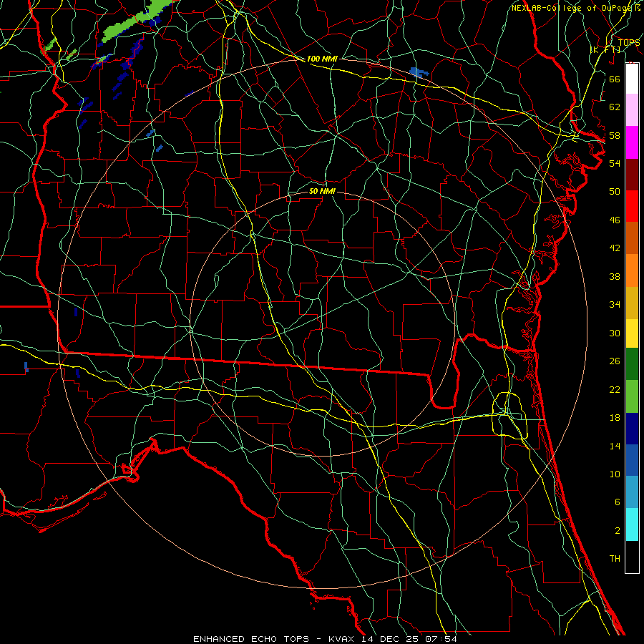The image size is (644, 644).
Task: Click the medium blue legend swatch
Action: tap(632, 460)
